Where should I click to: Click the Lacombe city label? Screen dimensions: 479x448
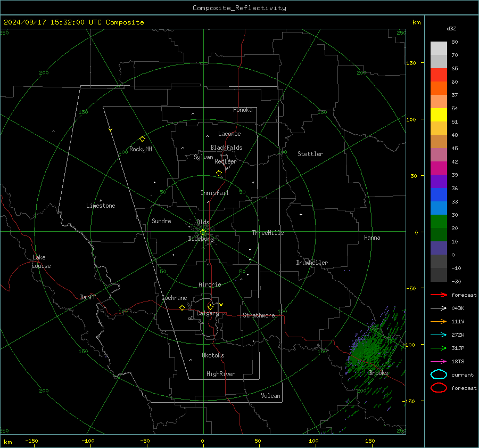coord(229,134)
